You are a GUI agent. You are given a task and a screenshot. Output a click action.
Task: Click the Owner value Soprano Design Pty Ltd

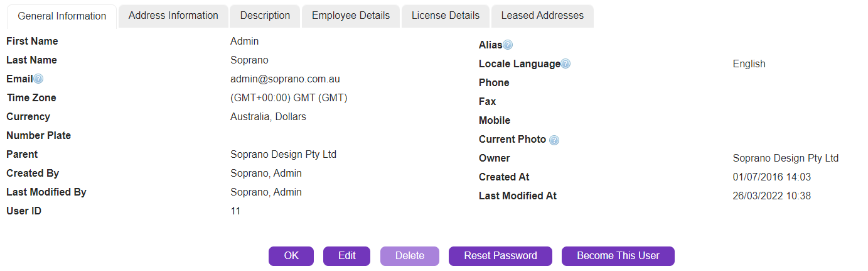click(785, 158)
